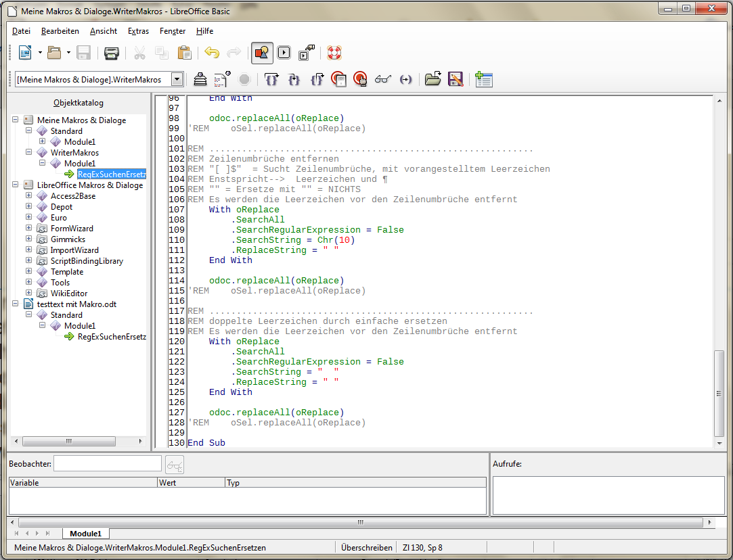
Task: Click the Select Module icon
Action: 306,53
